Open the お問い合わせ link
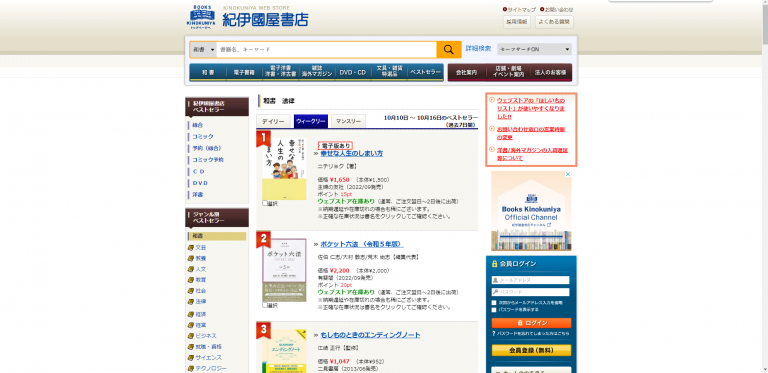The width and height of the screenshot is (768, 373). 559,9
